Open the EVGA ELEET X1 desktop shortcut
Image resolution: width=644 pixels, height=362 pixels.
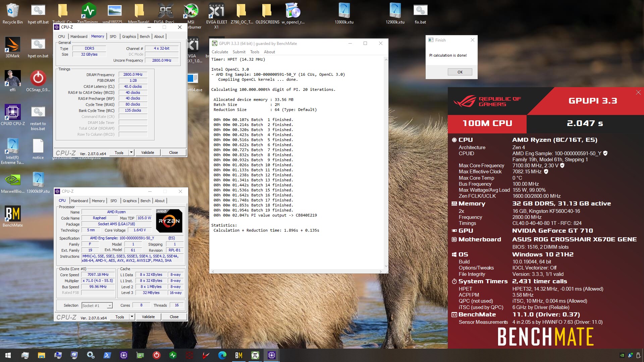216,16
